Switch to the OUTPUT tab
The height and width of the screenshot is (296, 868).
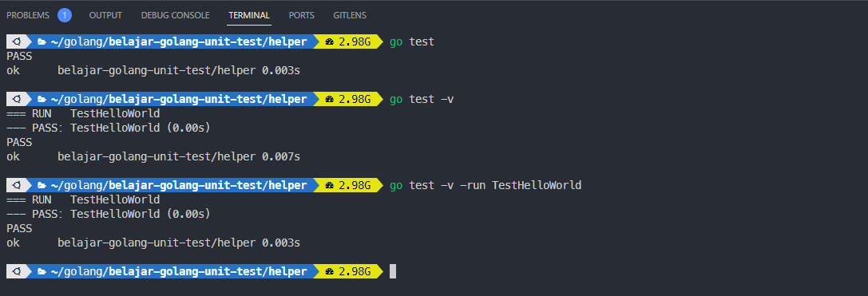point(105,15)
